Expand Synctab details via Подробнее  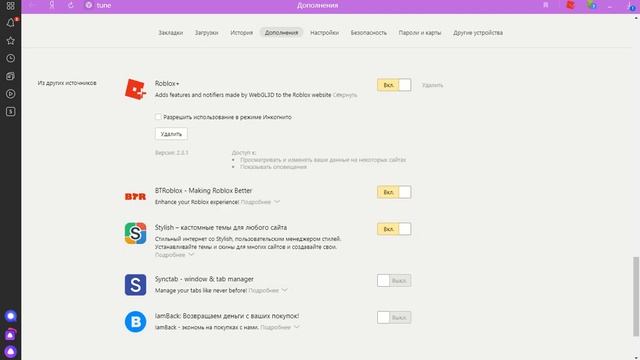pyautogui.click(x=268, y=290)
